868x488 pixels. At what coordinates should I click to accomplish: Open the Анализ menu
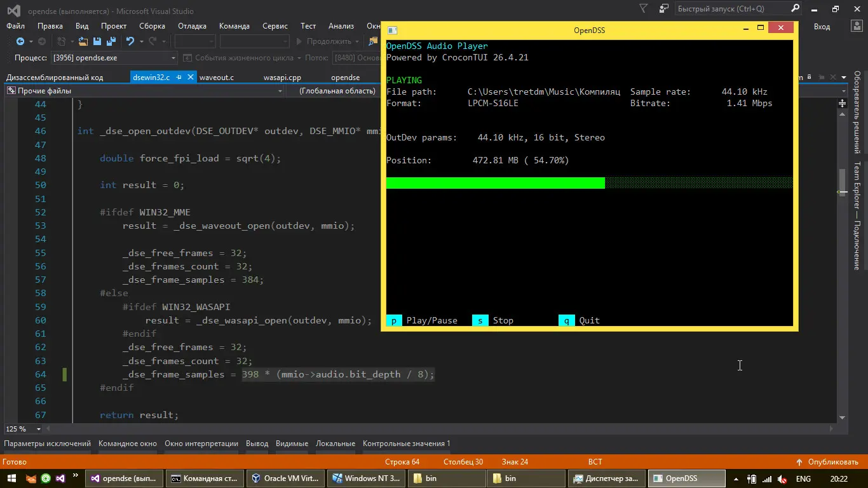point(341,26)
